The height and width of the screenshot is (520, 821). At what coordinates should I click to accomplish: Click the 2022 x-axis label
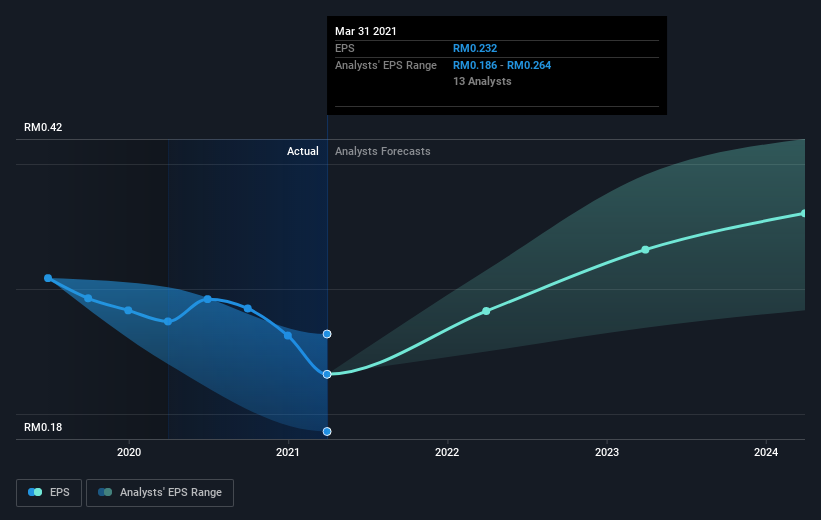447,452
